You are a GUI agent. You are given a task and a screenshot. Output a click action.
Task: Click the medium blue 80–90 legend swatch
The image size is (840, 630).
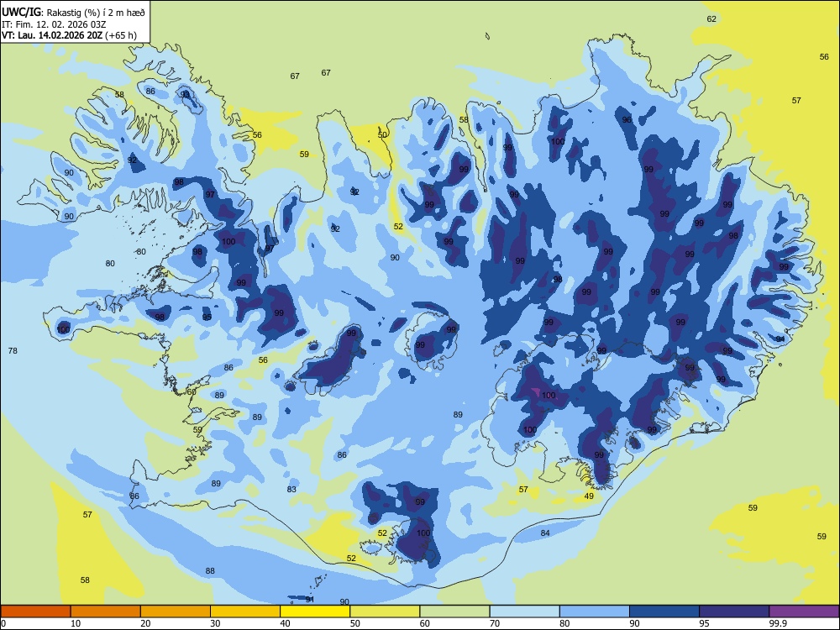[595, 612]
